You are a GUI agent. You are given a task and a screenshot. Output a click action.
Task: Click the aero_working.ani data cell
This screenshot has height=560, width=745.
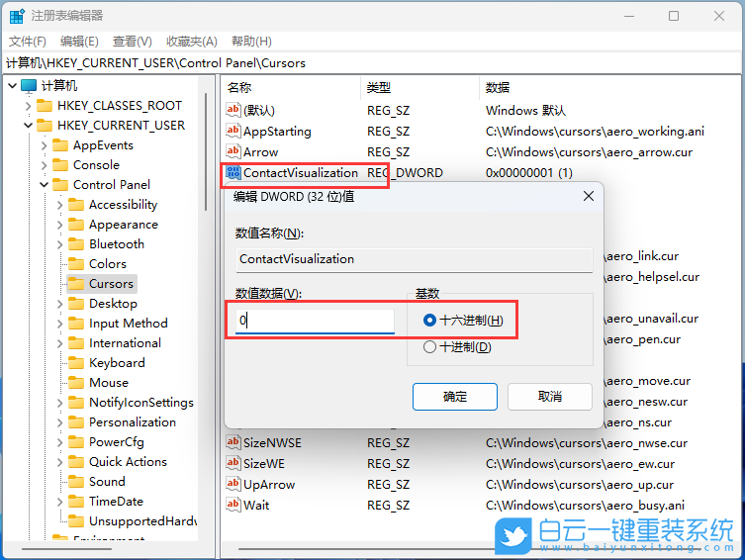coord(595,131)
